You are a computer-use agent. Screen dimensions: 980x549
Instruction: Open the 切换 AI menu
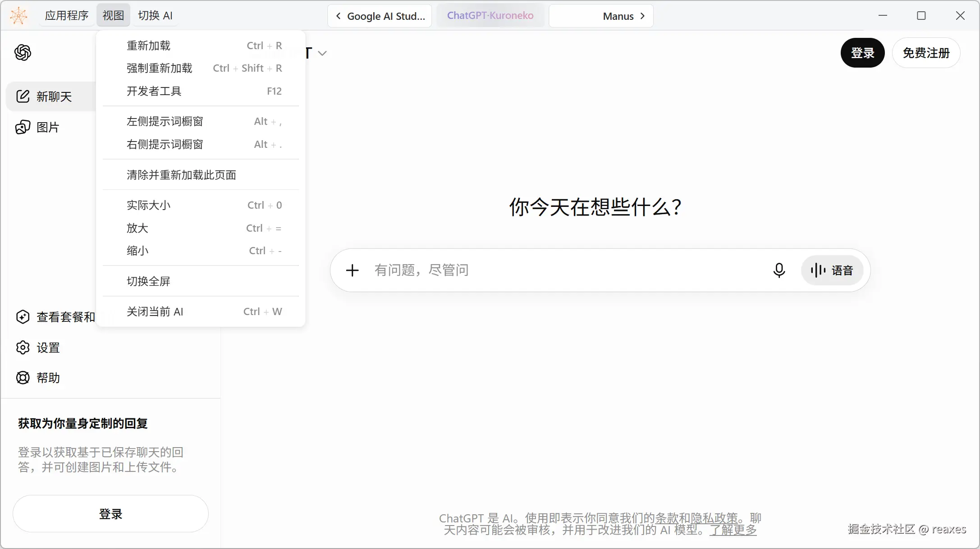point(155,15)
